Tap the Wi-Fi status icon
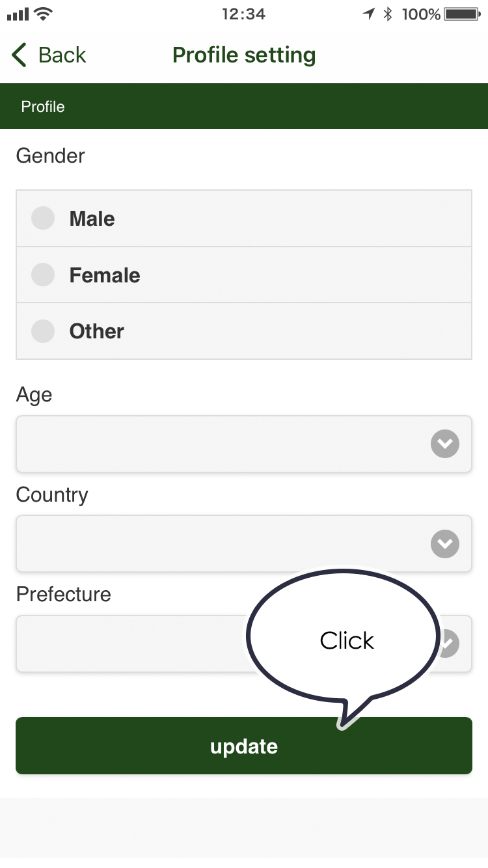Screen dimensions: 488x868 point(44,14)
